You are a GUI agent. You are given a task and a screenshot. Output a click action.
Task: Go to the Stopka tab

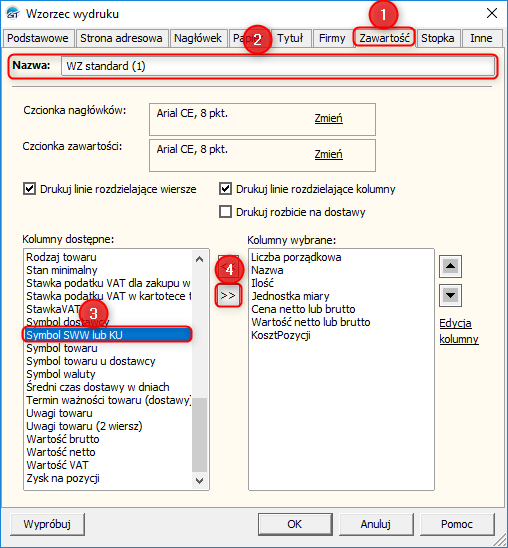[437, 38]
